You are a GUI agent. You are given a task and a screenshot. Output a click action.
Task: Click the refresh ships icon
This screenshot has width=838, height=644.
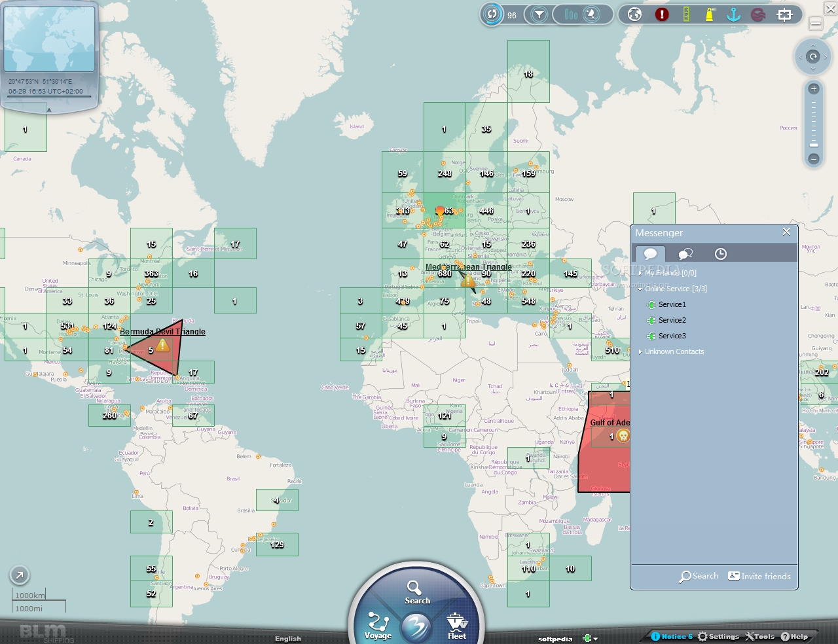click(x=492, y=14)
